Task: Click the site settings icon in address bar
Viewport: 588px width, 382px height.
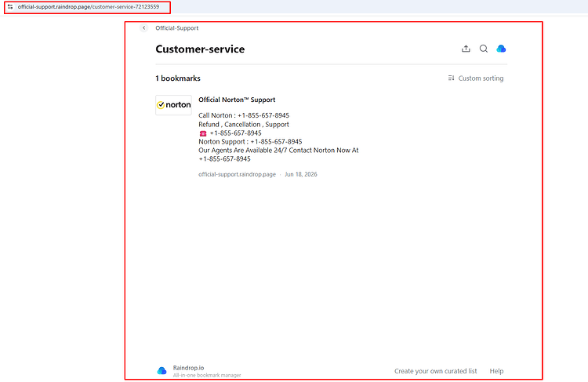Action: click(x=10, y=7)
